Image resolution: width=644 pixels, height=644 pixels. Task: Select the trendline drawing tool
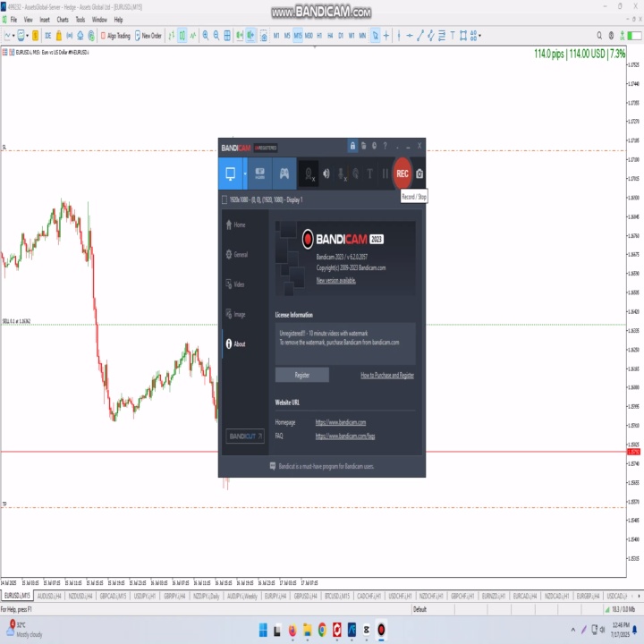(x=419, y=36)
